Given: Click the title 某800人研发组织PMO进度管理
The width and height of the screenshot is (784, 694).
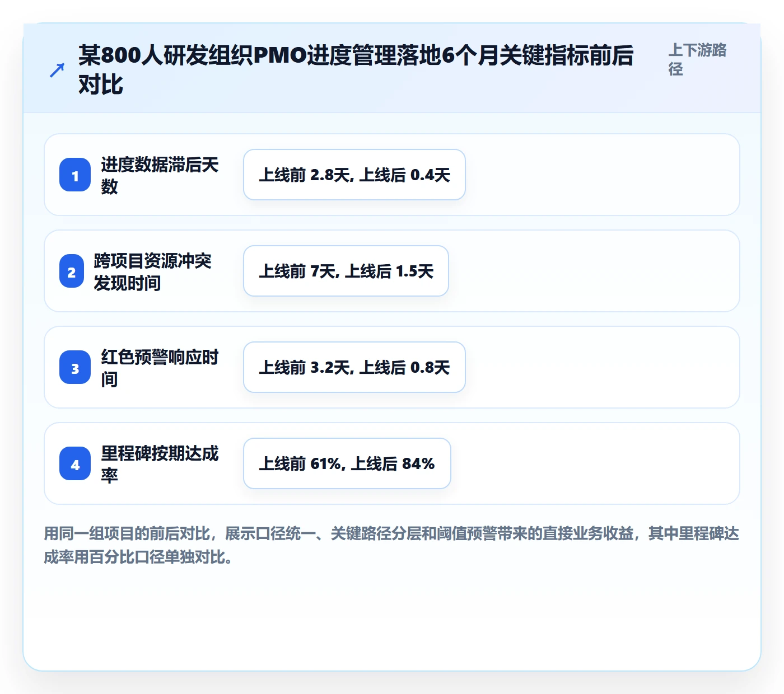Looking at the screenshot, I should (x=356, y=70).
